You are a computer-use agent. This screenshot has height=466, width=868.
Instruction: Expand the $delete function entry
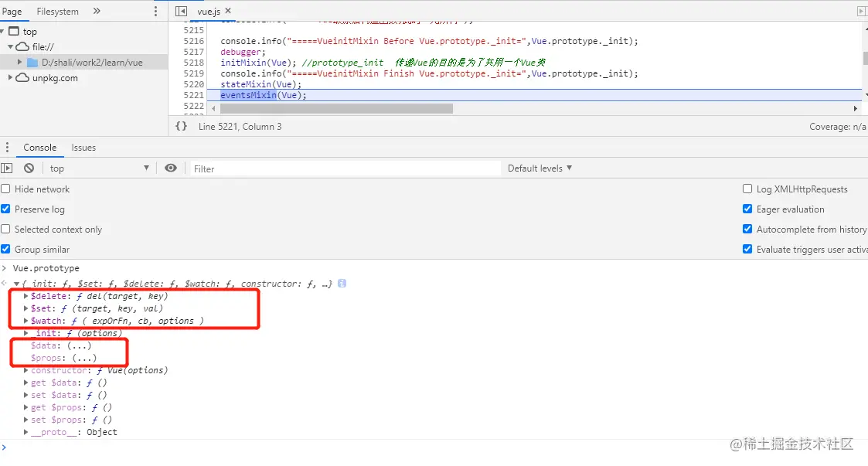(x=26, y=296)
